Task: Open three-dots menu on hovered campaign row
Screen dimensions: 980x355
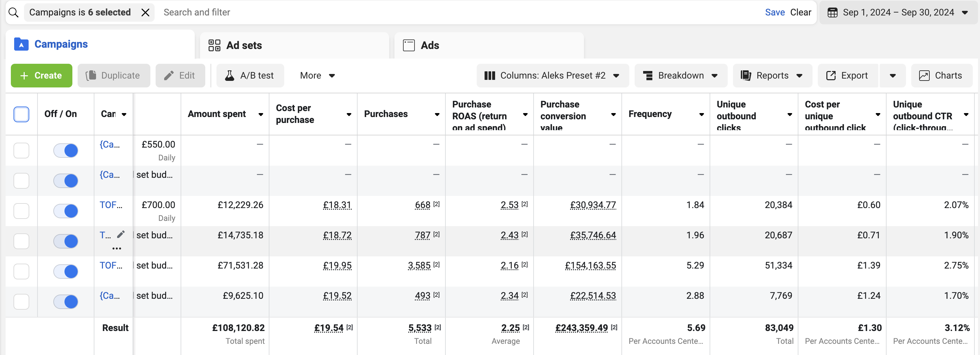Action: [116, 248]
